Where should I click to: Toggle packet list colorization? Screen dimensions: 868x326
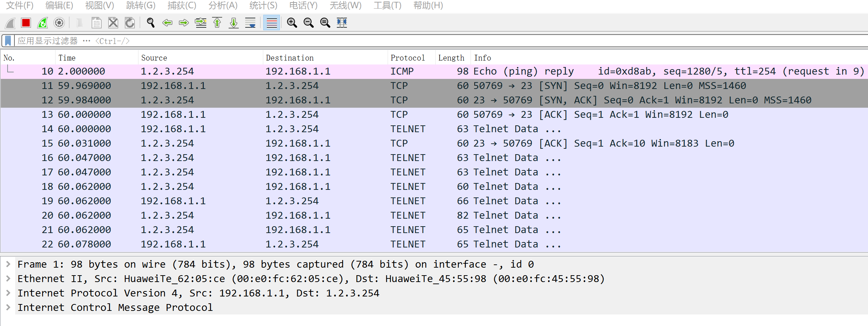point(272,23)
